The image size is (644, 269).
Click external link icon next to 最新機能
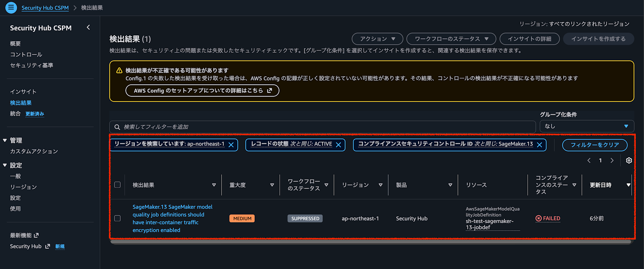point(36,235)
